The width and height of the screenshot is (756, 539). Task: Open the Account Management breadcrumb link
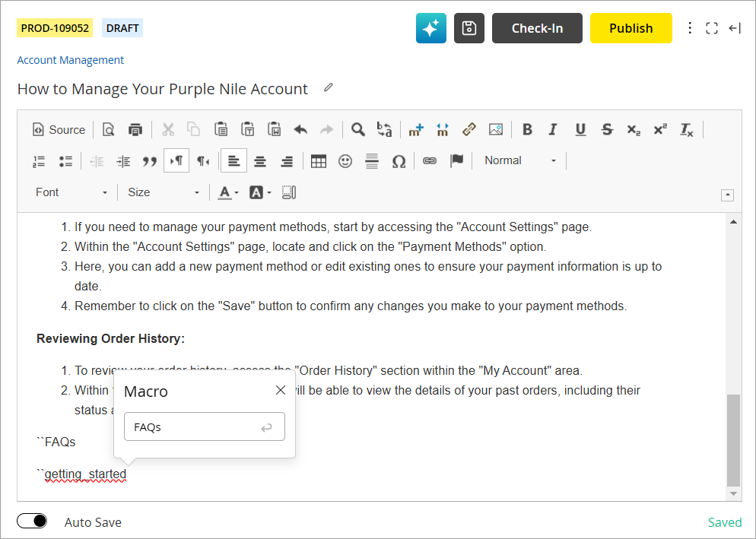pos(70,60)
